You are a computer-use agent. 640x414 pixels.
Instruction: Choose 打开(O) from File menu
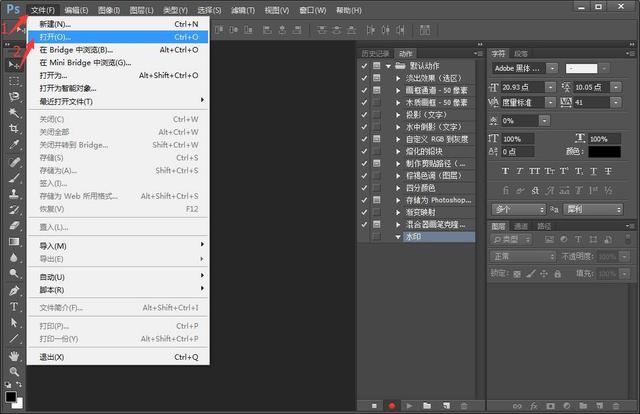tap(118, 37)
